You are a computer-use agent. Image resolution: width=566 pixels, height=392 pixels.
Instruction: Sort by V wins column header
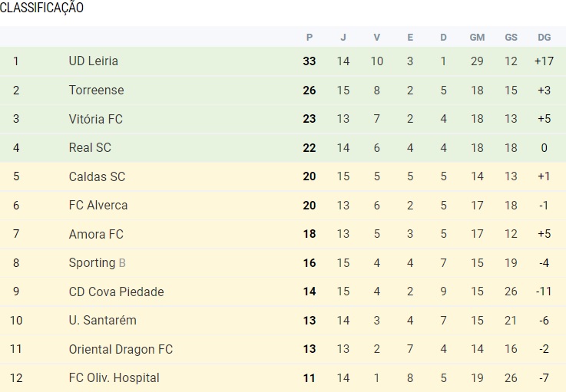[377, 37]
